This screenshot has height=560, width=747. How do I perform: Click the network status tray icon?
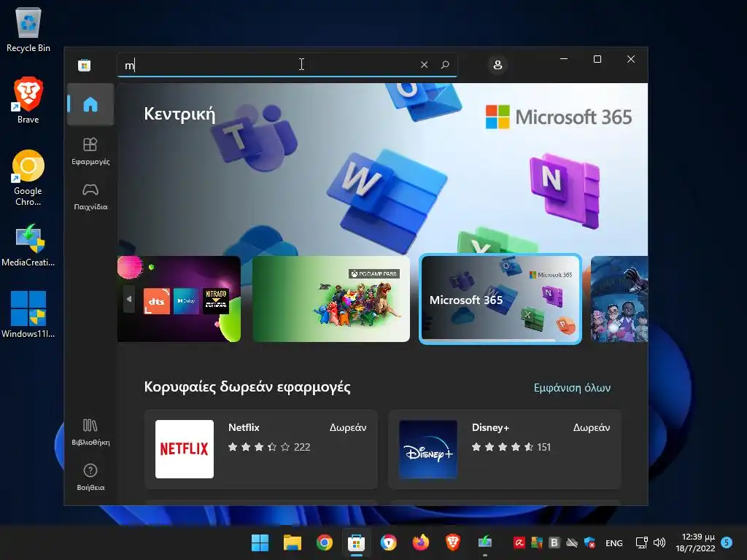tap(642, 542)
